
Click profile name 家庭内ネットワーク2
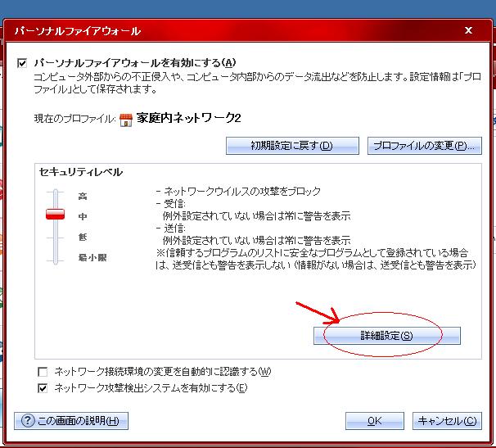pos(188,119)
